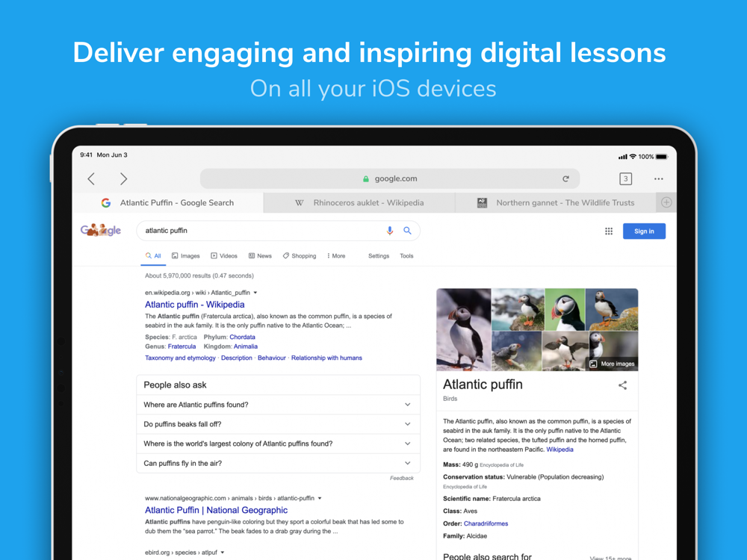747x560 pixels.
Task: Switch to Northern gannet - The Wildlife Trusts tab
Action: (556, 203)
